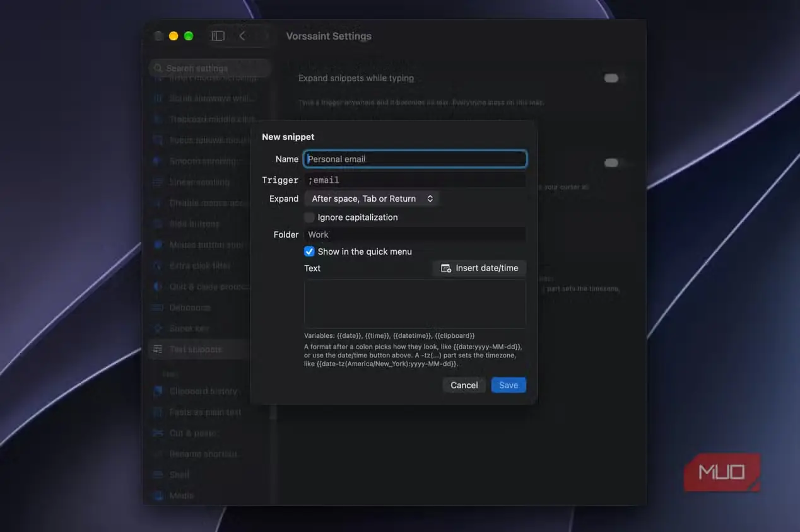Open Clipboard history icon in sidebar
The image size is (800, 532).
tap(158, 391)
